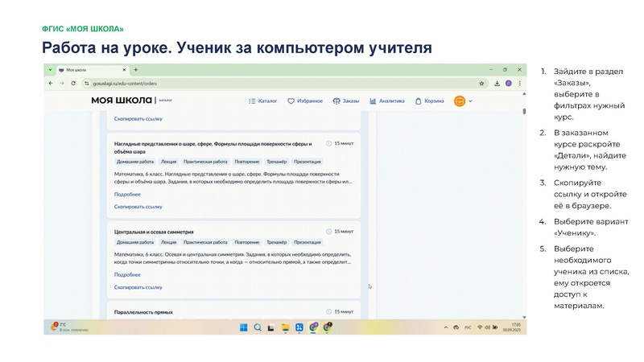This screenshot has height=362, width=644.
Task: Click Практическая работа tag in шар, сфера card
Action: 205,162
